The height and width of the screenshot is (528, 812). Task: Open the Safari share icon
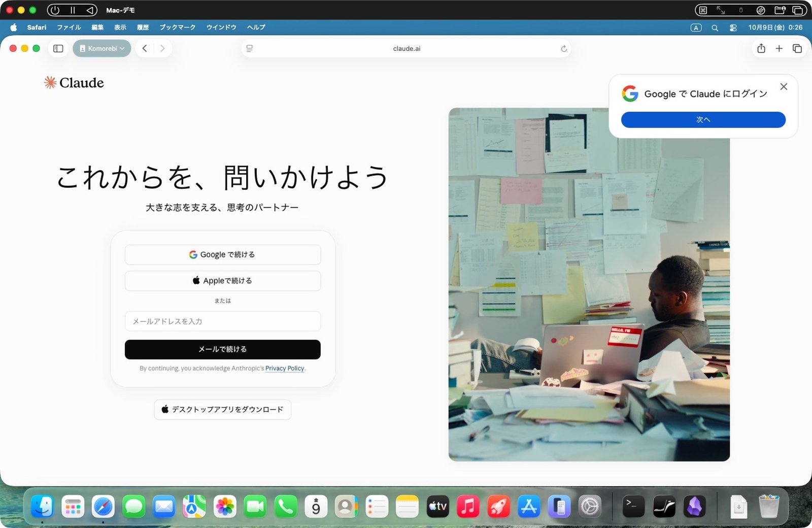(761, 49)
